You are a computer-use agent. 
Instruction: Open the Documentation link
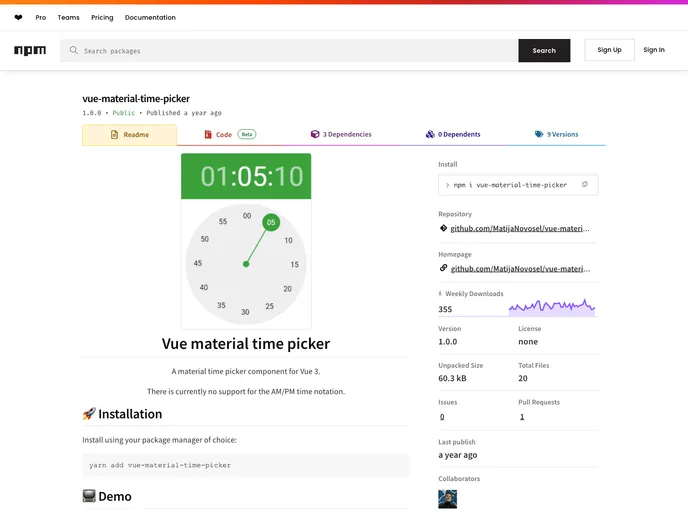click(x=150, y=18)
